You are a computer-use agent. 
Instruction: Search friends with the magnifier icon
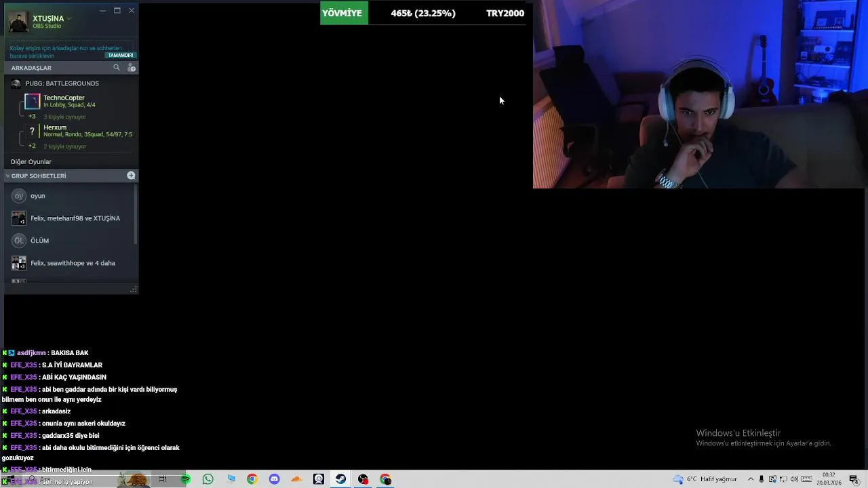[117, 68]
